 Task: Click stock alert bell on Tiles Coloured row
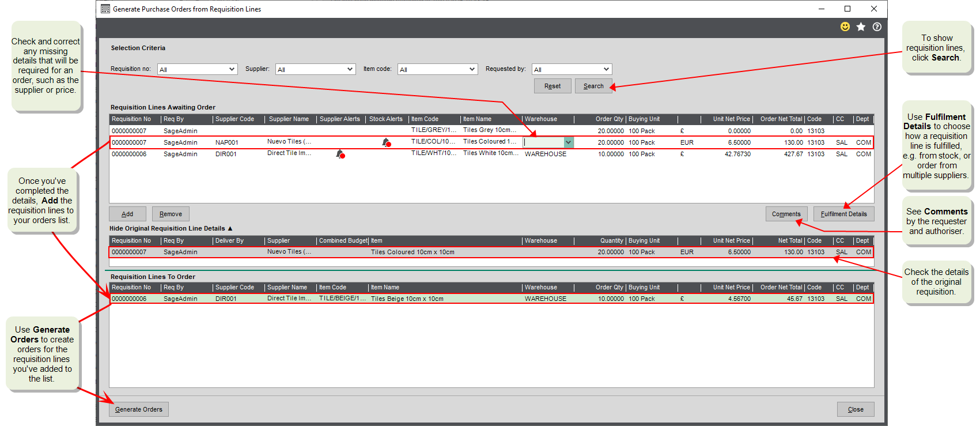coord(386,142)
